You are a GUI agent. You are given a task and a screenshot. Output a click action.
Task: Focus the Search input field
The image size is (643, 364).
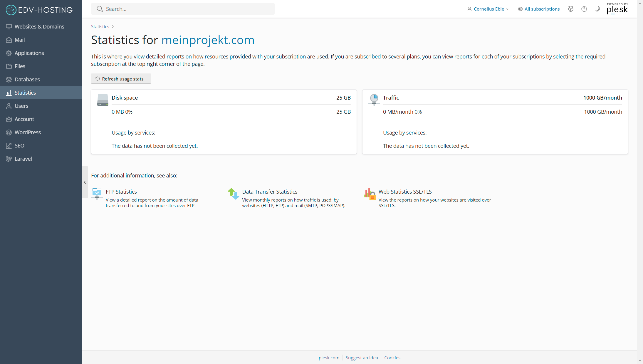188,9
